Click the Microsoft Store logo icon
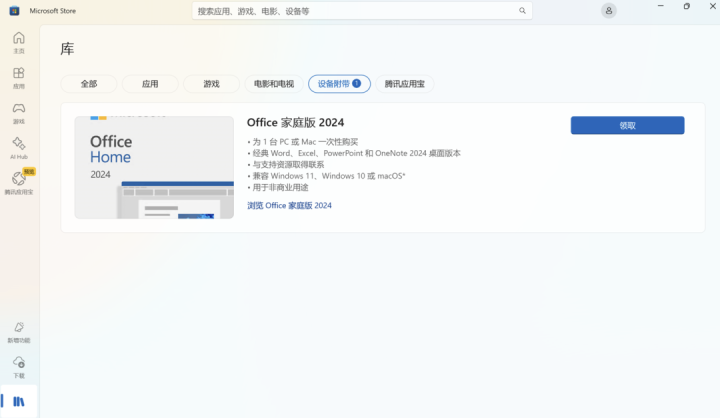The height and width of the screenshot is (418, 720). coord(14,11)
